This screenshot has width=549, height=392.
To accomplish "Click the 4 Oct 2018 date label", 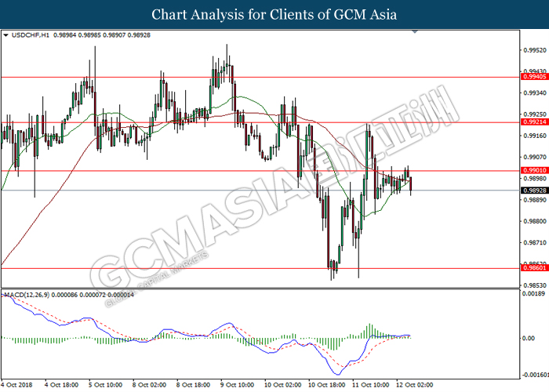I will [x=16, y=385].
